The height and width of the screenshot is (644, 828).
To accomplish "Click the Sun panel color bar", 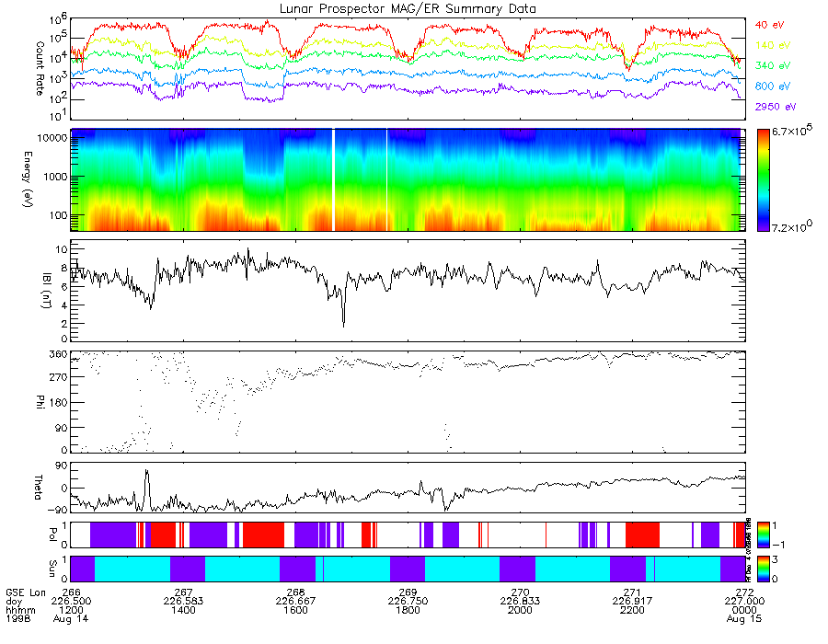I will [763, 569].
